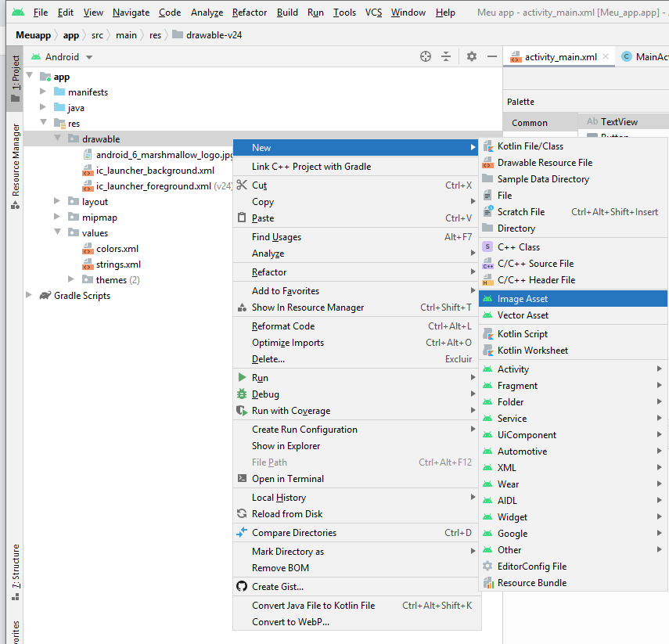Viewport: 669px width, 644px height.
Task: Collapse the values folder
Action: coord(57,233)
